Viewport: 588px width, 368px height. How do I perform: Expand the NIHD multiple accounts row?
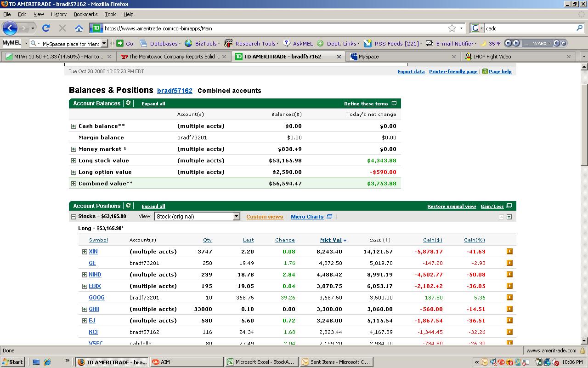click(85, 275)
